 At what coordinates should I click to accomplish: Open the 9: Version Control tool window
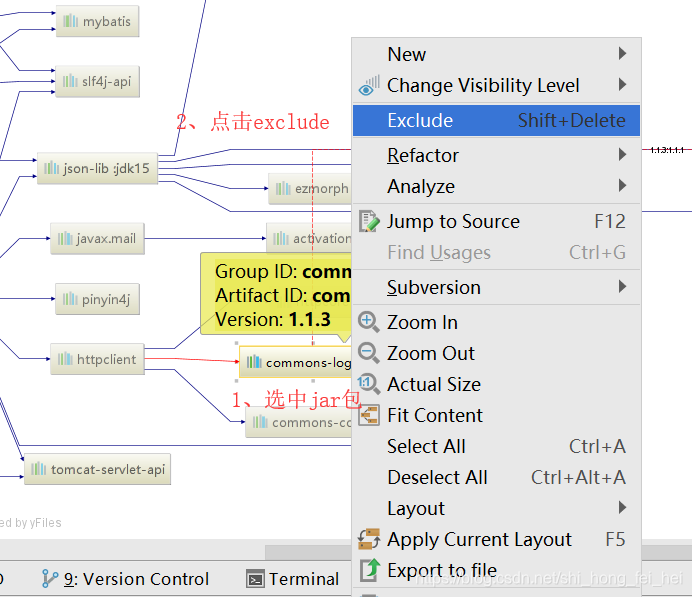pos(125,579)
